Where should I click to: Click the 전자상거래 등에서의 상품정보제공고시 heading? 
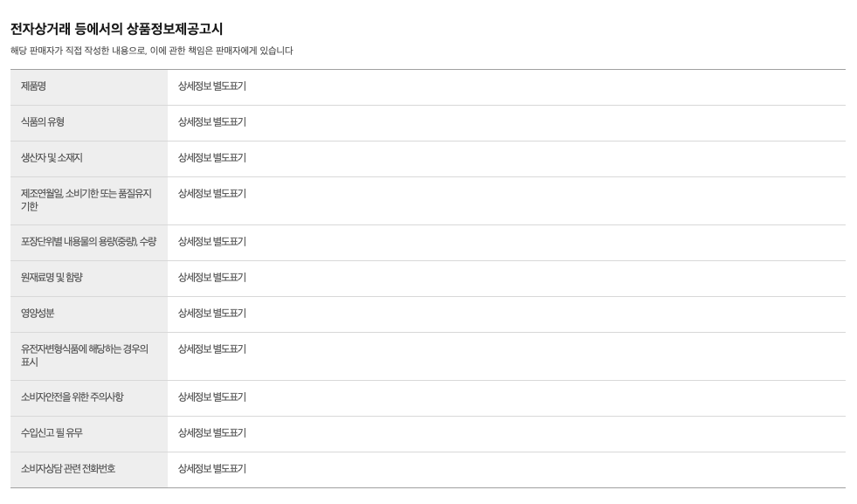116,30
